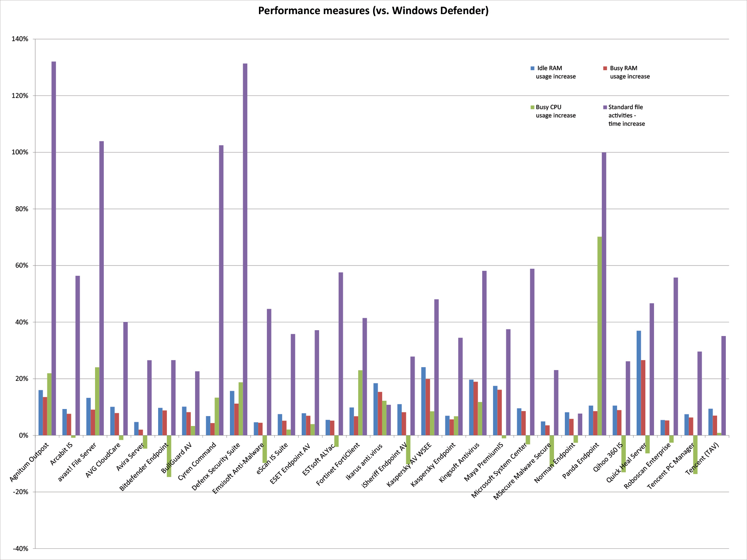Select Defenx Security Suite's purple file-activities bar
Viewport: 747px width, 560px height.
tap(245, 249)
